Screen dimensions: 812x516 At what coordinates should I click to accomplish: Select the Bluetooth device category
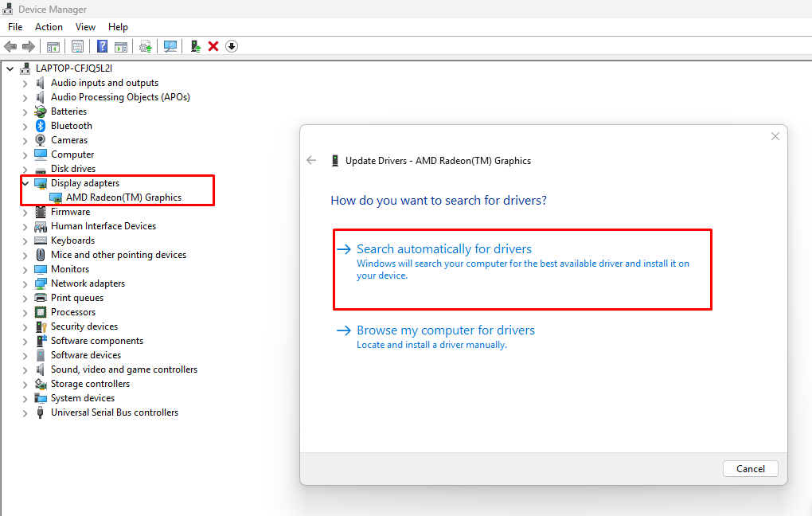coord(71,126)
